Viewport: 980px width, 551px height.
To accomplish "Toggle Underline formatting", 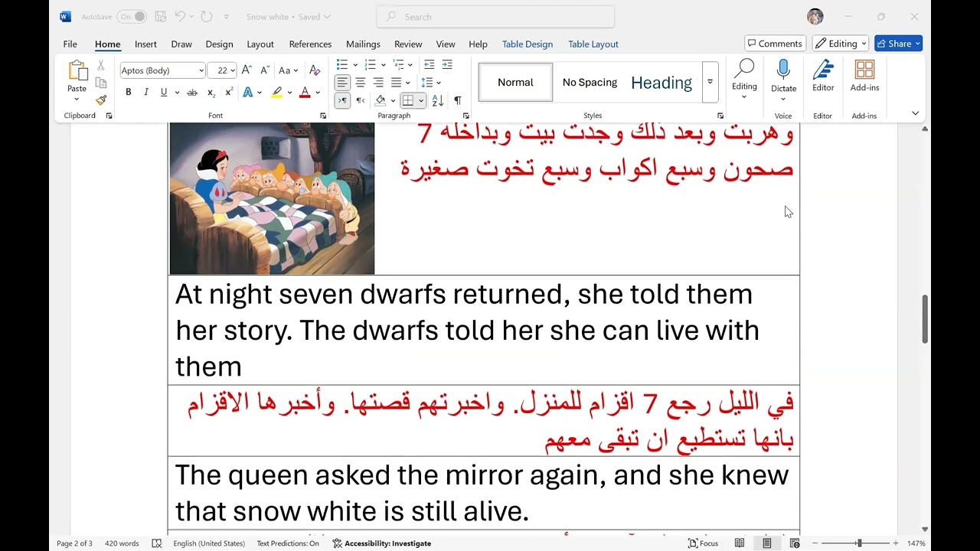I will point(163,93).
